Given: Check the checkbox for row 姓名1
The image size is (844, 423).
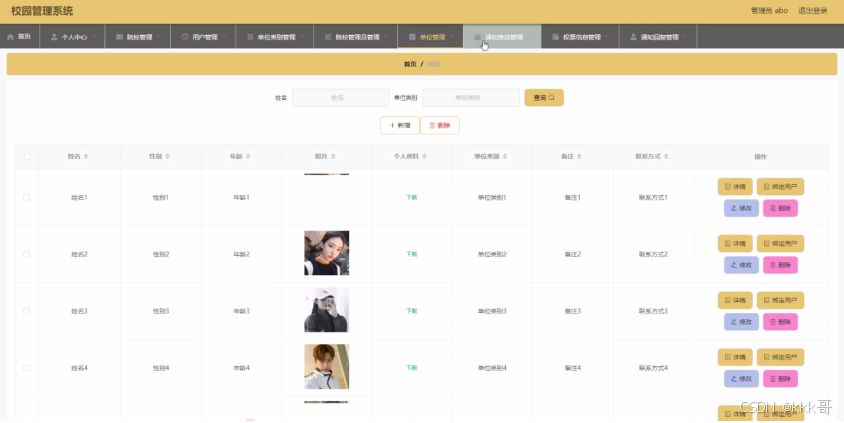Looking at the screenshot, I should click(26, 198).
